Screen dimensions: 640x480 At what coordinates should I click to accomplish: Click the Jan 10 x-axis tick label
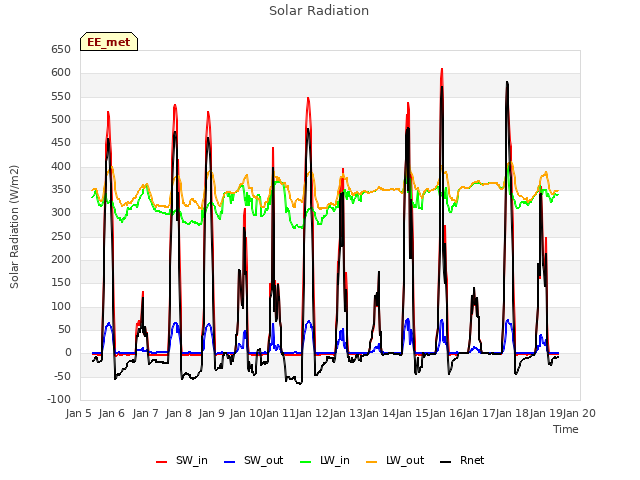(x=246, y=413)
